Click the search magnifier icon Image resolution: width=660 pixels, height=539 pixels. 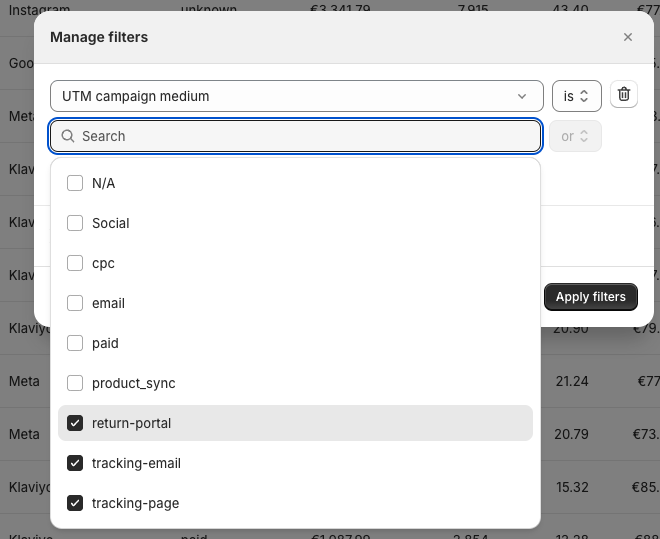[x=68, y=136]
